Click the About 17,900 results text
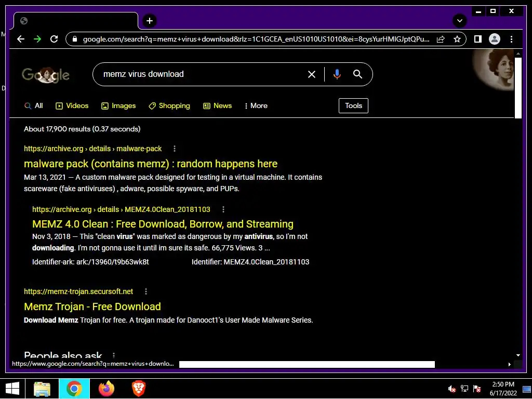 [82, 129]
